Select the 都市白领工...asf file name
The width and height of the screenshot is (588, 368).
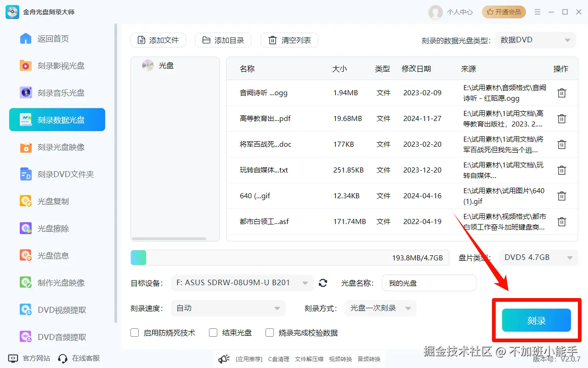(265, 221)
